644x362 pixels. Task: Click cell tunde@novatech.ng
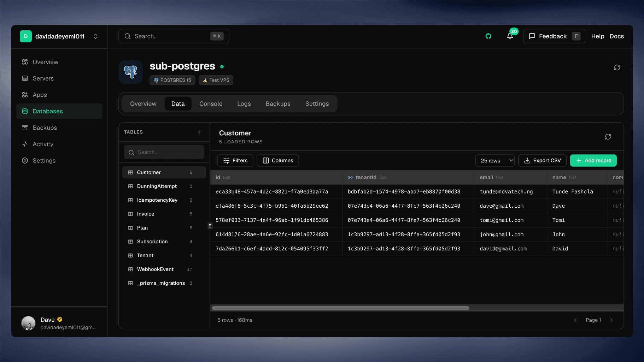[x=510, y=191]
